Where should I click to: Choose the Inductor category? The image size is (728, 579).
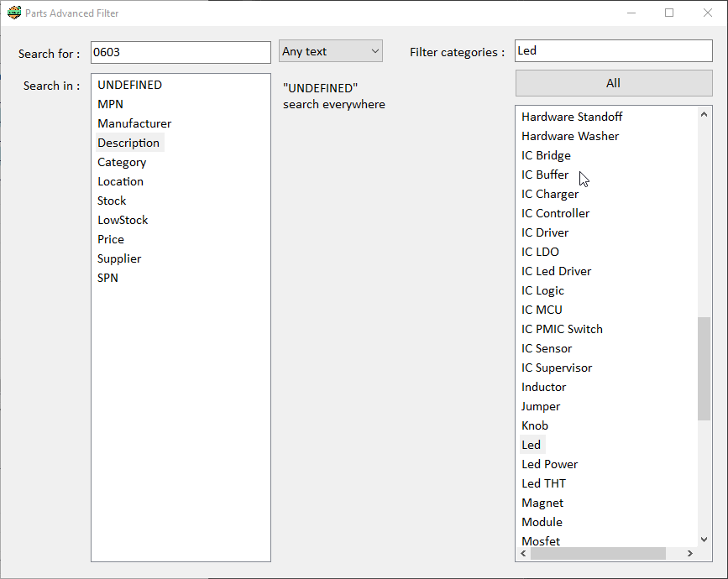coord(543,387)
